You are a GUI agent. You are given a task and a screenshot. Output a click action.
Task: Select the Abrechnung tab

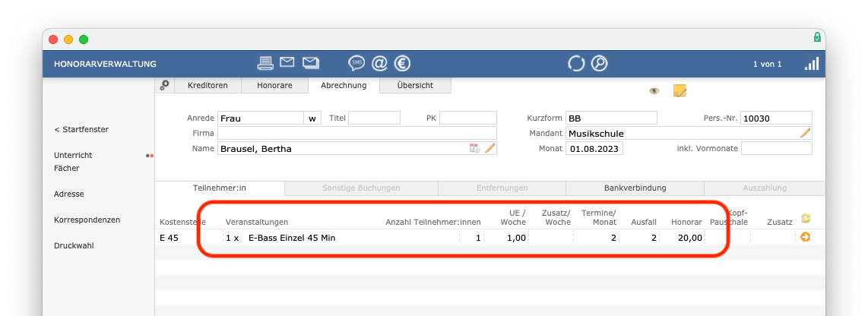344,85
